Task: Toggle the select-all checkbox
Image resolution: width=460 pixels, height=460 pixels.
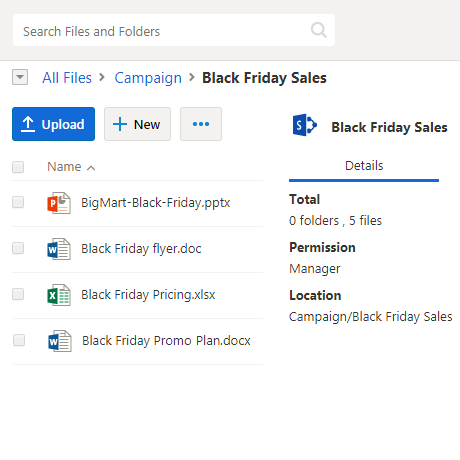Action: tap(18, 167)
